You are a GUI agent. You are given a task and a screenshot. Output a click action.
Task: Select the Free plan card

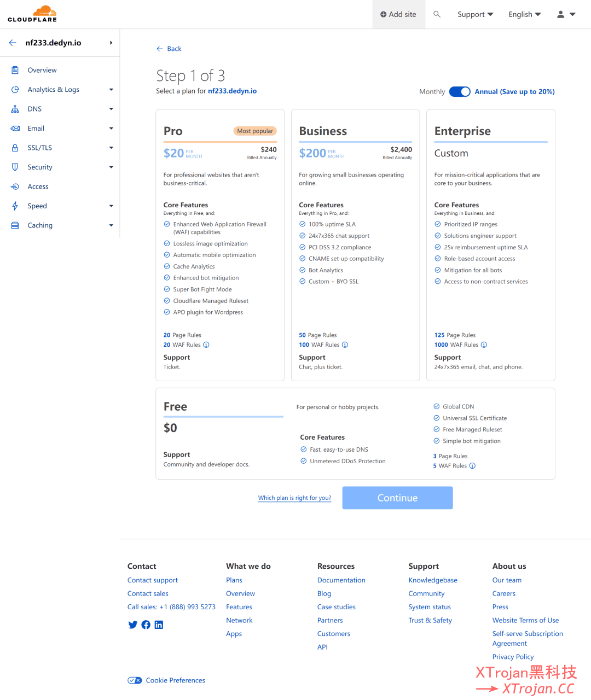355,434
